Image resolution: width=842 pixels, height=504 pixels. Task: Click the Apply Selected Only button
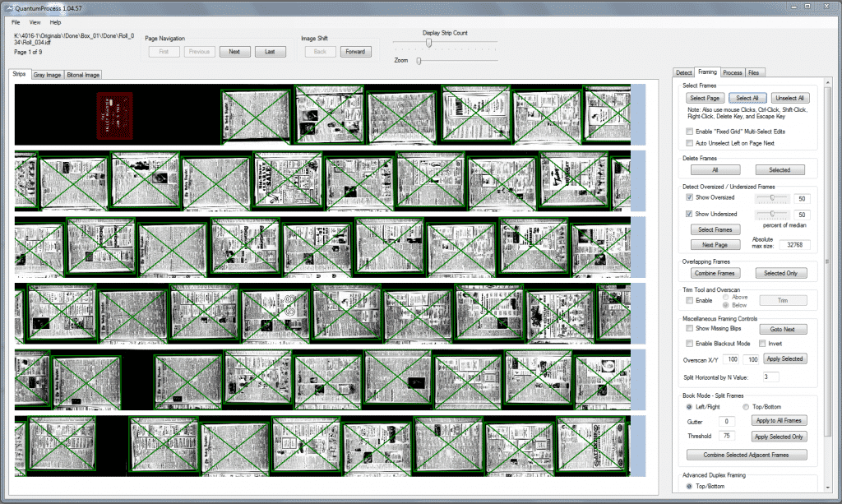coord(780,437)
